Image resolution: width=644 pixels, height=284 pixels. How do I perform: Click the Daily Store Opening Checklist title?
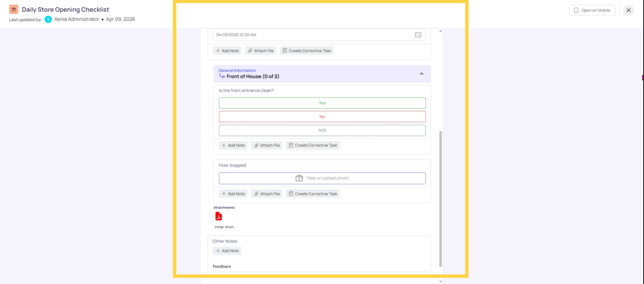(65, 10)
